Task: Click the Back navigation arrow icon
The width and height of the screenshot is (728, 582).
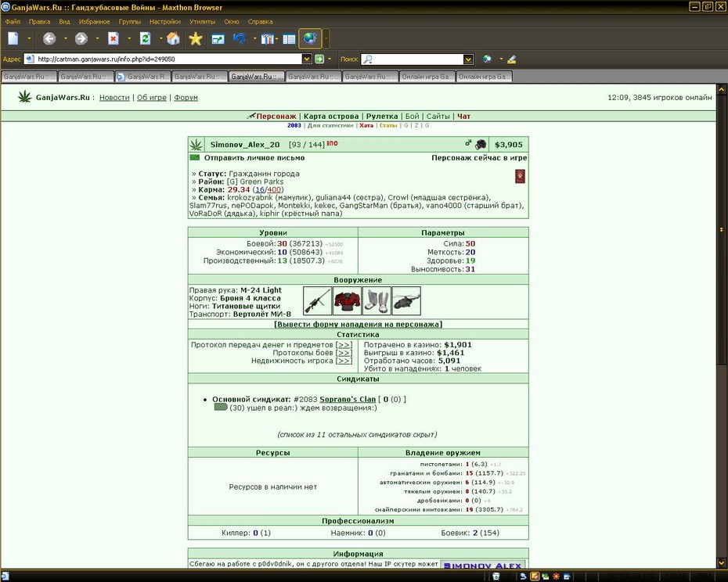Action: (x=49, y=38)
